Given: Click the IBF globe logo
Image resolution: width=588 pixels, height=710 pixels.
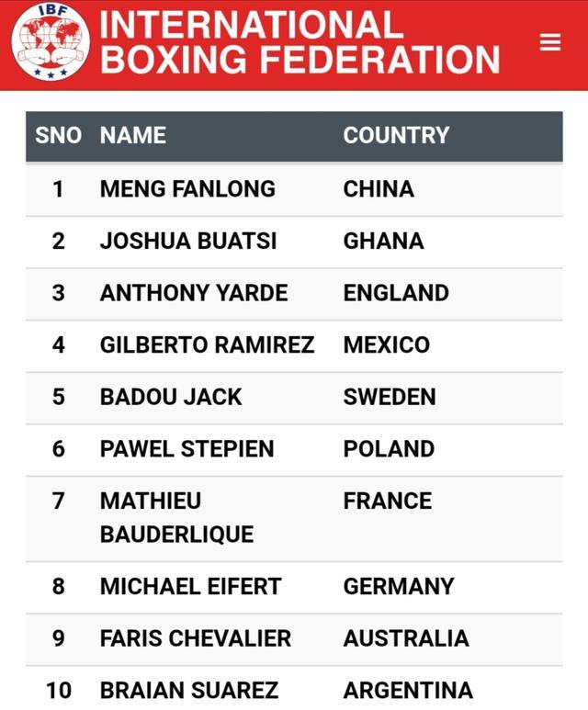Looking at the screenshot, I should click(x=51, y=42).
